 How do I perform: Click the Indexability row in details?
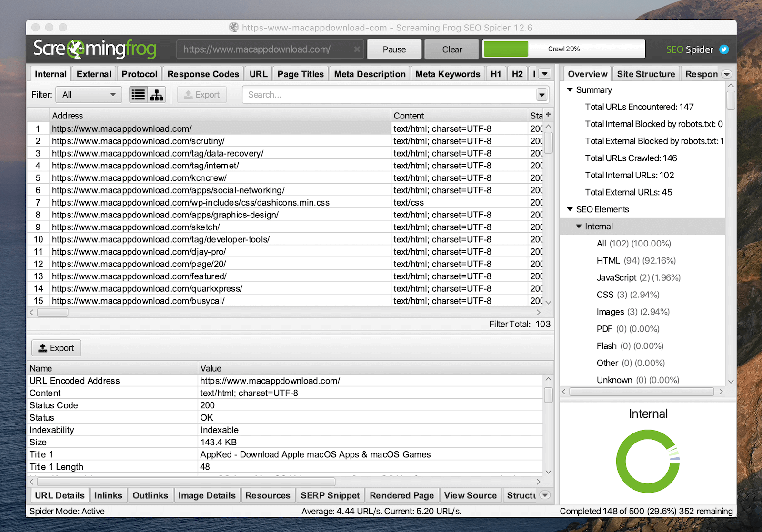tap(285, 430)
